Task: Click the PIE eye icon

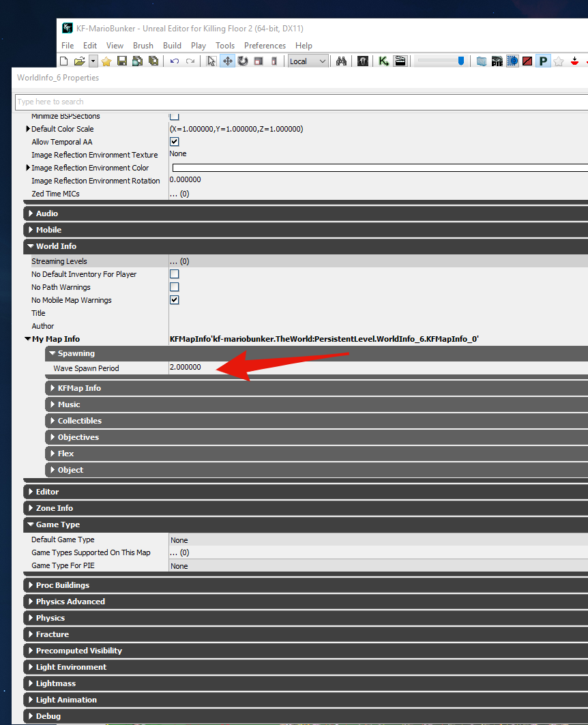Action: point(497,61)
